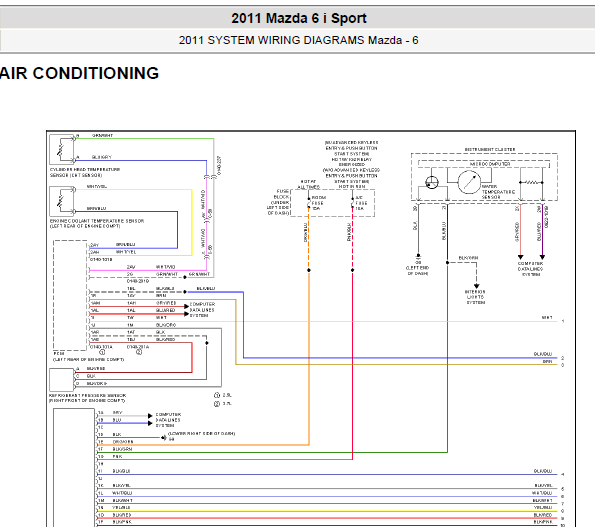Image resolution: width=595 pixels, height=527 pixels.
Task: Click the Interior Lights System arrowhead
Action: (x=476, y=286)
